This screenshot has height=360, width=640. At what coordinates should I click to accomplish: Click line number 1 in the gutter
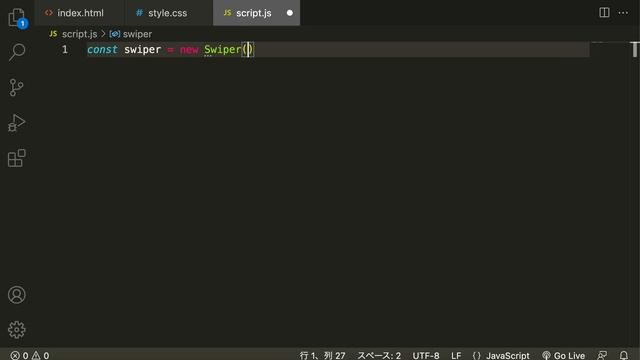tap(65, 49)
